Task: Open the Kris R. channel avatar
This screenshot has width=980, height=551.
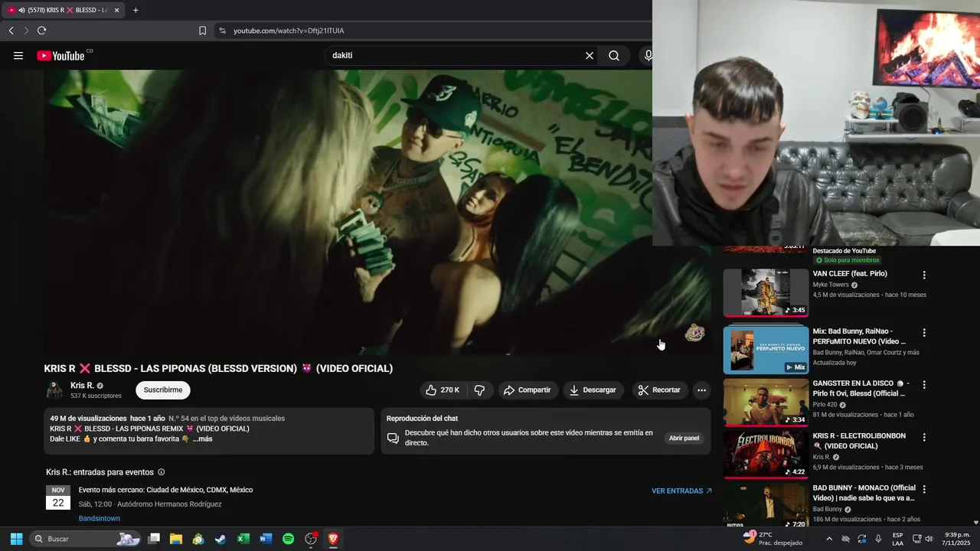Action: [54, 390]
